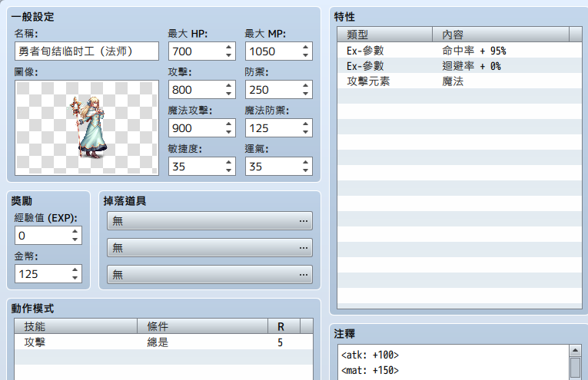This screenshot has width=588, height=380.
Task: Decrease 最大 HP value with down arrow
Action: [x=229, y=55]
